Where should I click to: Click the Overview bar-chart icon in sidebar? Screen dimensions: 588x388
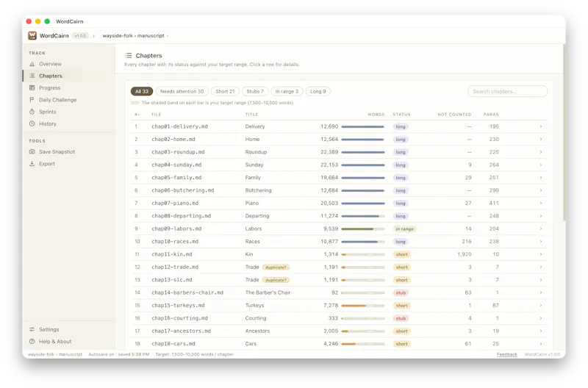(32, 64)
